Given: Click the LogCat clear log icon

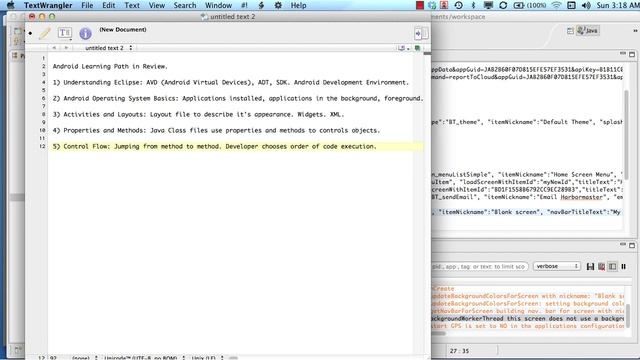Looking at the screenshot, I should point(602,267).
